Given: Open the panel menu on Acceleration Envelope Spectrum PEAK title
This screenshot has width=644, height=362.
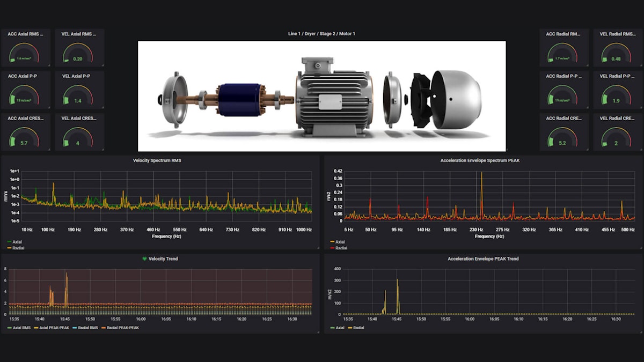Looking at the screenshot, I should click(x=480, y=159).
